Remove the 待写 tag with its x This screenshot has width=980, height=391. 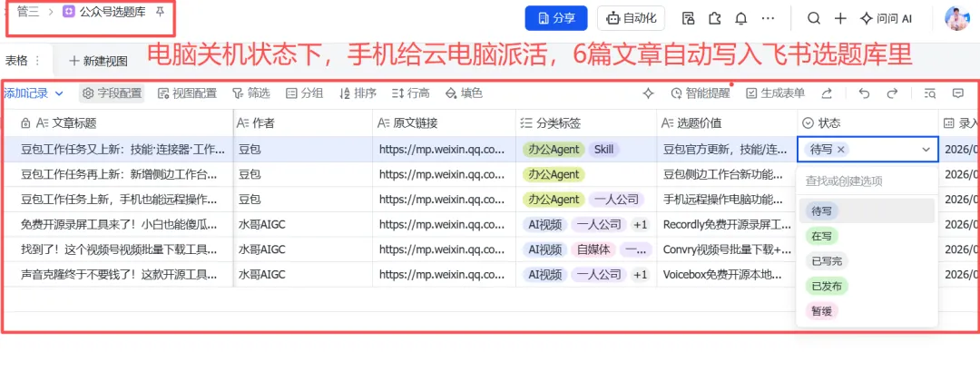840,150
